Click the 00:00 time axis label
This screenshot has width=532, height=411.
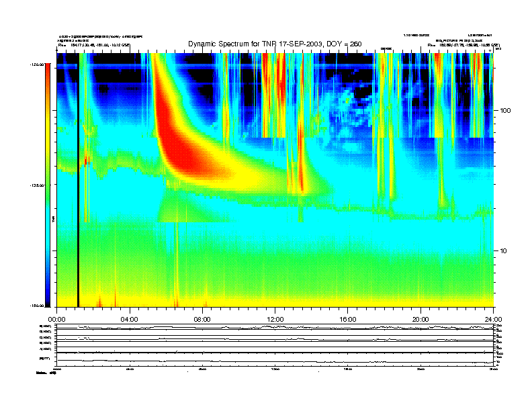click(x=56, y=320)
